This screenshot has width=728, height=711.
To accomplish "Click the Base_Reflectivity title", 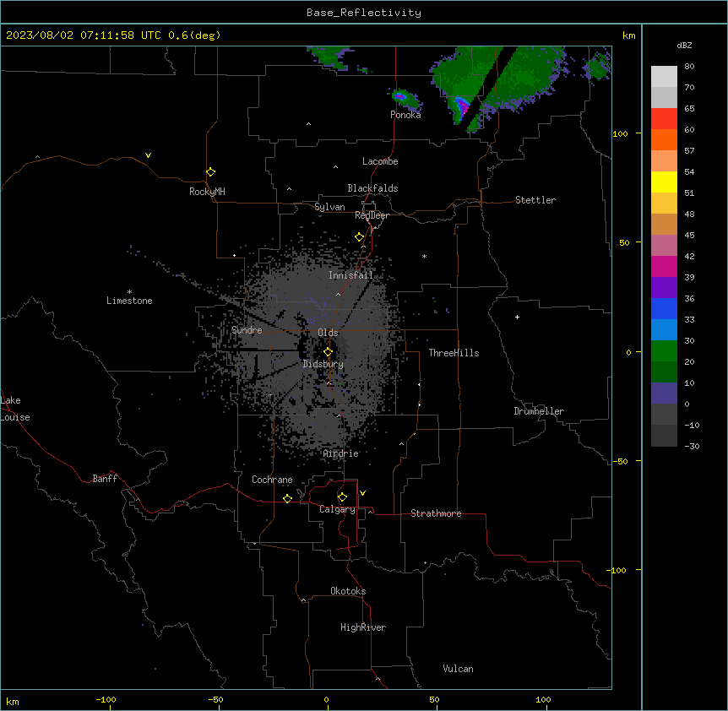I will coord(364,13).
